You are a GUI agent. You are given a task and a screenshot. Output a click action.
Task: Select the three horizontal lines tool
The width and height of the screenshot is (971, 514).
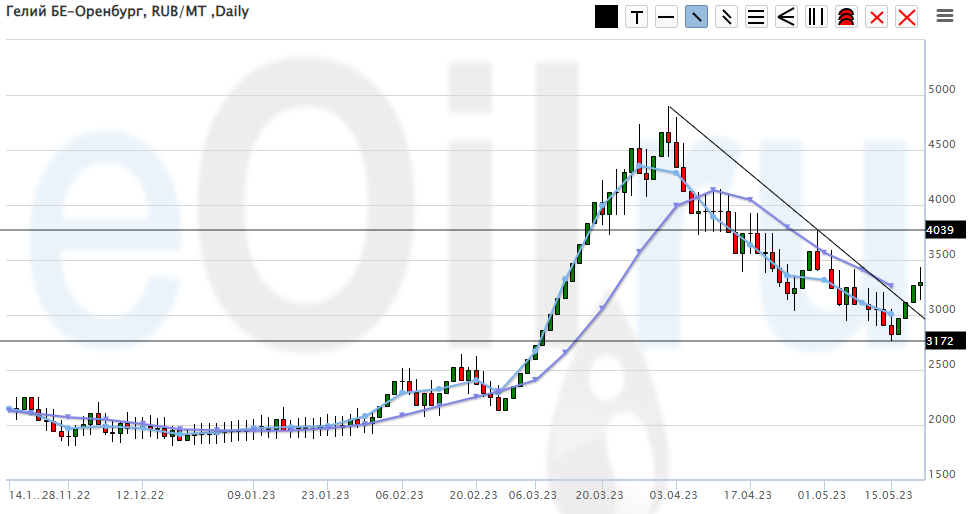coord(756,17)
